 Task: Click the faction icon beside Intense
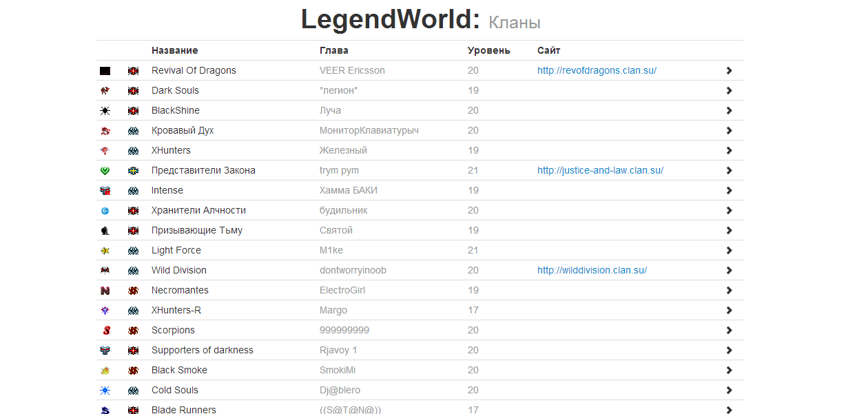click(133, 191)
